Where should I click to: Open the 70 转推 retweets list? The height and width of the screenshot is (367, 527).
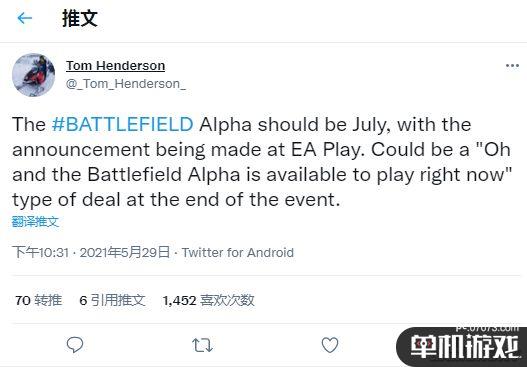pos(38,300)
